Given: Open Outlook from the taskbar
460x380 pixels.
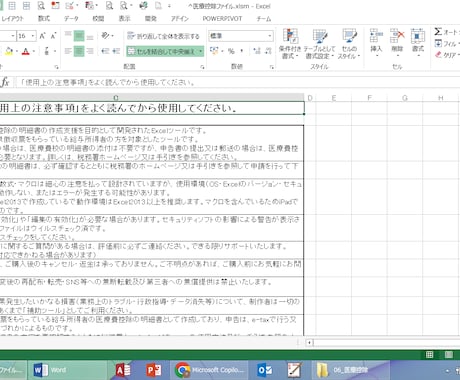Looking at the screenshot, I should click(x=265, y=370).
